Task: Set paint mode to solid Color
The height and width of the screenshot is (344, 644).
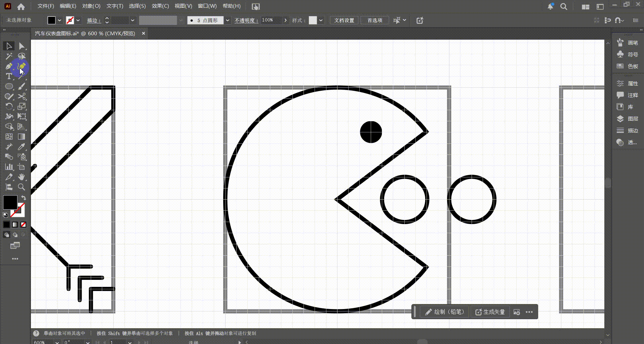Action: click(x=7, y=224)
